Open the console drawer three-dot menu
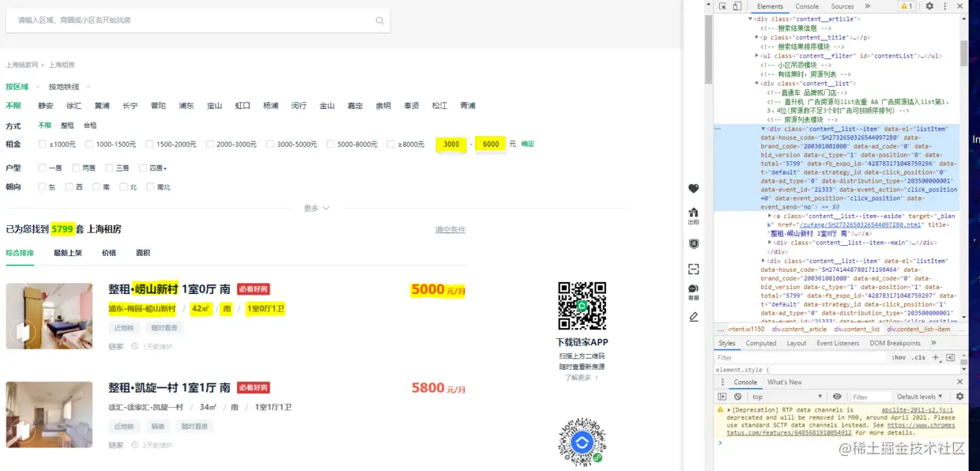This screenshot has width=980, height=471. pyautogui.click(x=721, y=382)
